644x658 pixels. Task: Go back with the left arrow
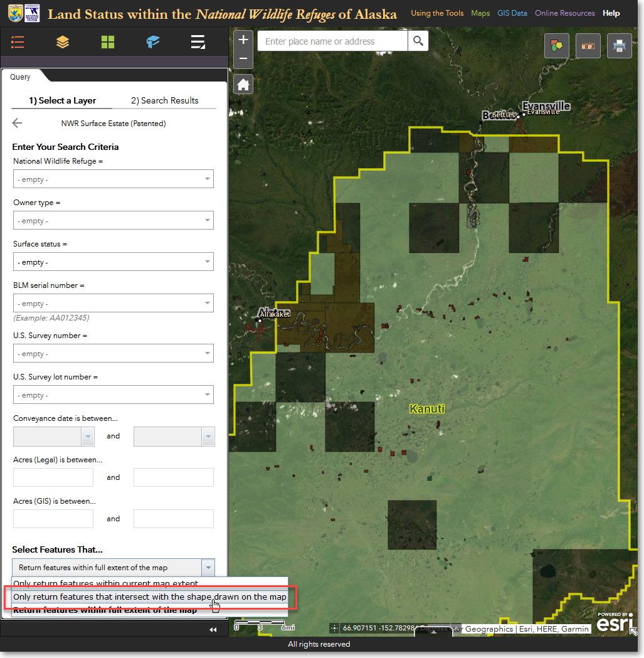[17, 124]
